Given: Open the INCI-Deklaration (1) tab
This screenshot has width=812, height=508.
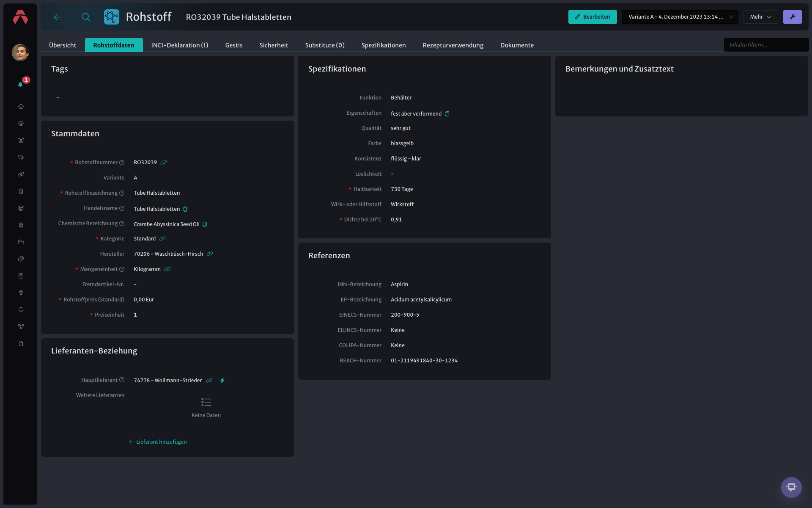Looking at the screenshot, I should 180,45.
